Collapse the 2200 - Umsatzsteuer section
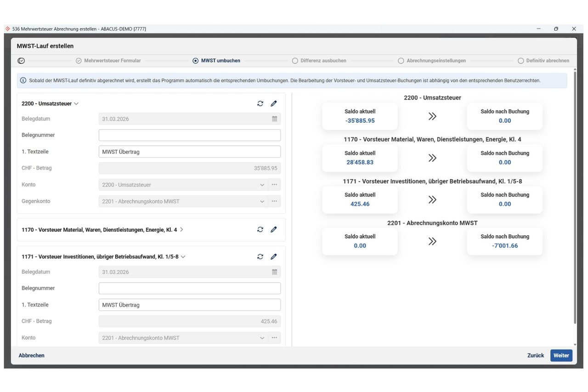588x392 pixels. [x=76, y=104]
